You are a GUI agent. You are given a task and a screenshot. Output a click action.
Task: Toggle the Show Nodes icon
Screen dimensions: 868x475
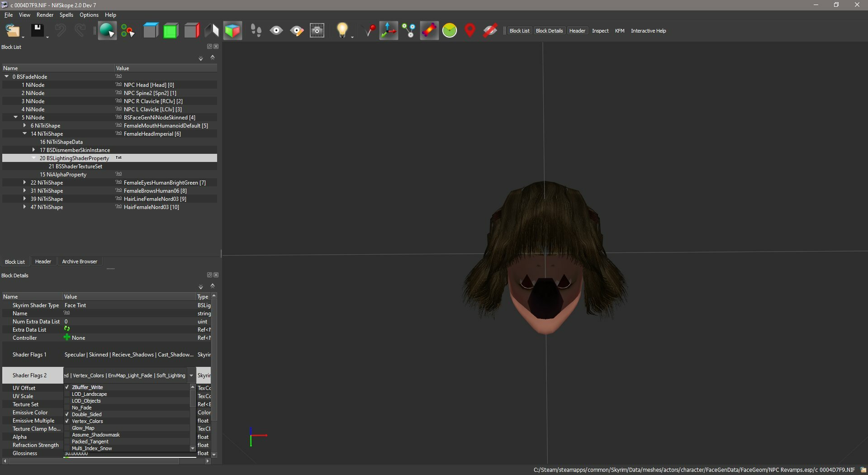[x=409, y=31]
